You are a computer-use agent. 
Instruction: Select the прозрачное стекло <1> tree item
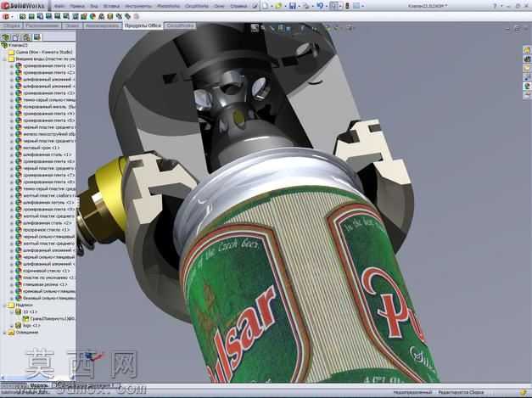pos(46,230)
